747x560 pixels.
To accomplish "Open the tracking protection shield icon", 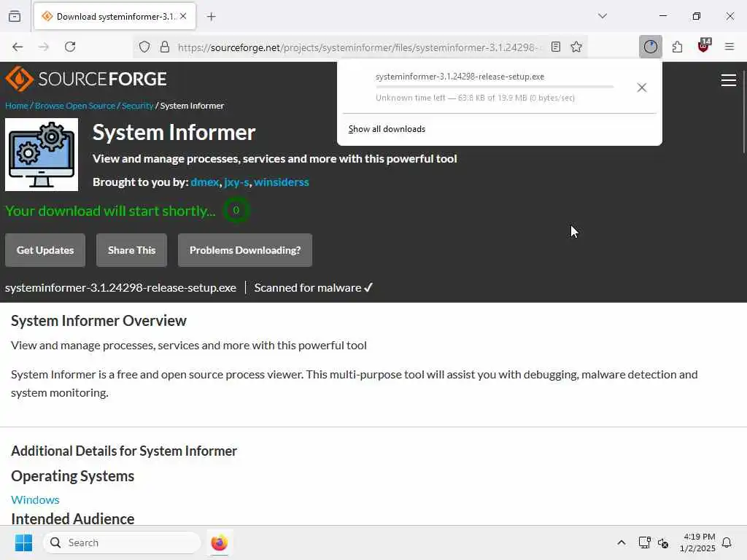I will click(x=144, y=47).
